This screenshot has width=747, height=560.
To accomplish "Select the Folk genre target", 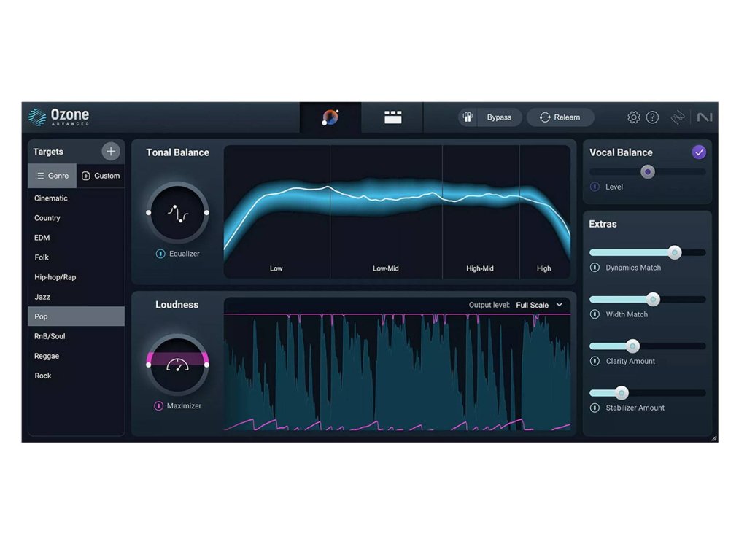I will coord(76,257).
